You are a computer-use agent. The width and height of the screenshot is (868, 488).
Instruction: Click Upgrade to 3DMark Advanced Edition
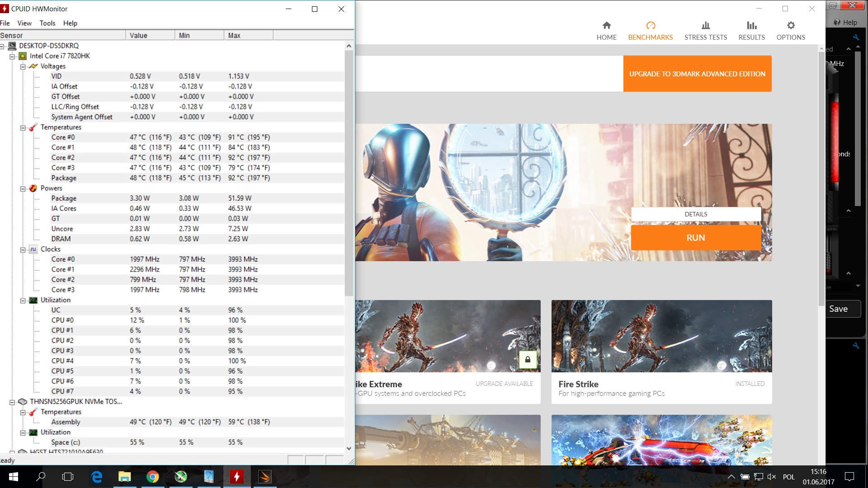(697, 74)
